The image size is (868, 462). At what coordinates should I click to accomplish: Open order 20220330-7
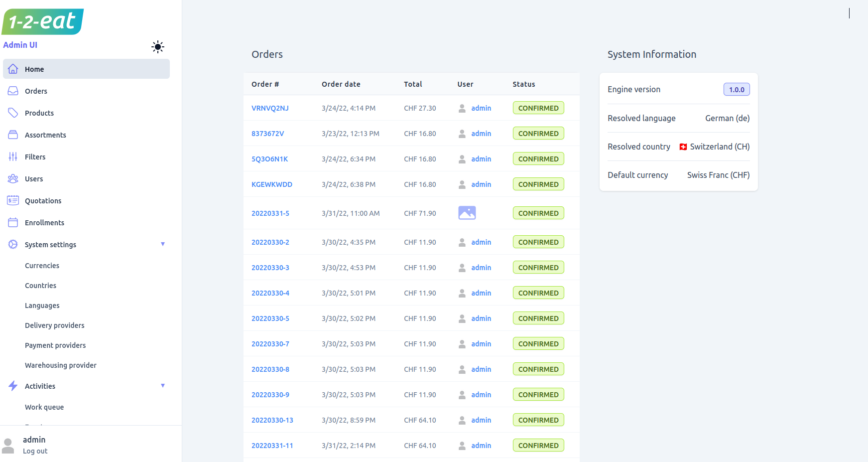pos(270,344)
